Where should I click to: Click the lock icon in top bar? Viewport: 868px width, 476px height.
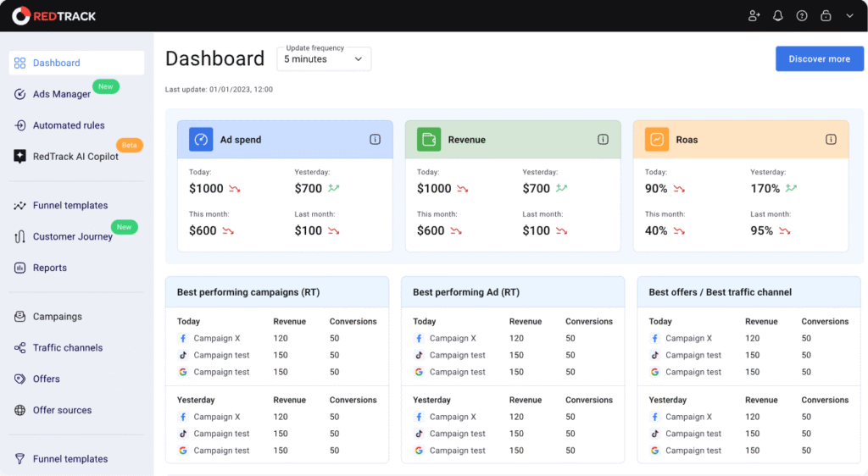coord(826,15)
